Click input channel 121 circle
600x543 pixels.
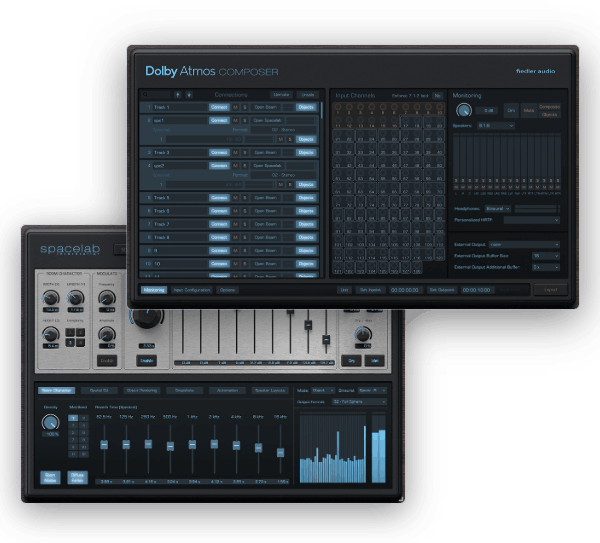click(x=338, y=267)
